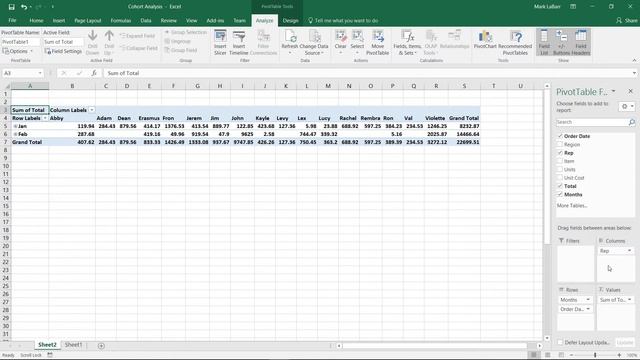The height and width of the screenshot is (360, 640).
Task: Click the insert function fx icon
Action: [94, 73]
